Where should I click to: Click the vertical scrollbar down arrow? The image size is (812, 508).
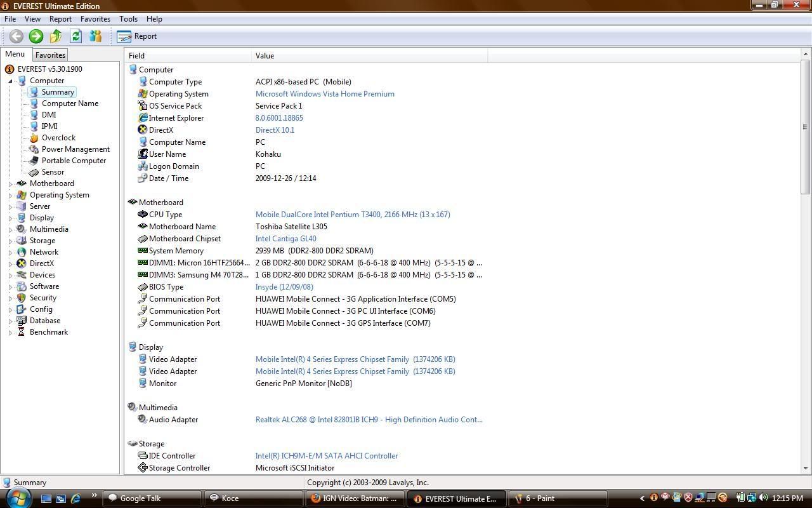tap(806, 469)
